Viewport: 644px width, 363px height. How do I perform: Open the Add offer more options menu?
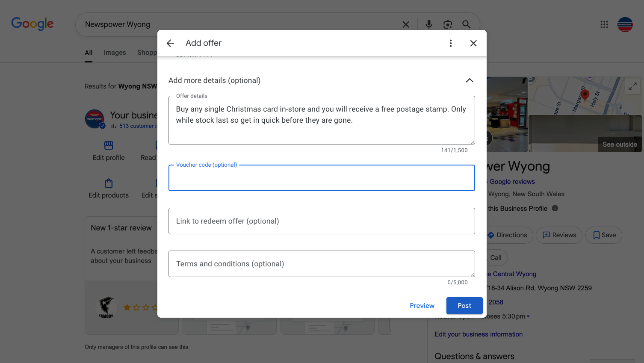tap(451, 43)
